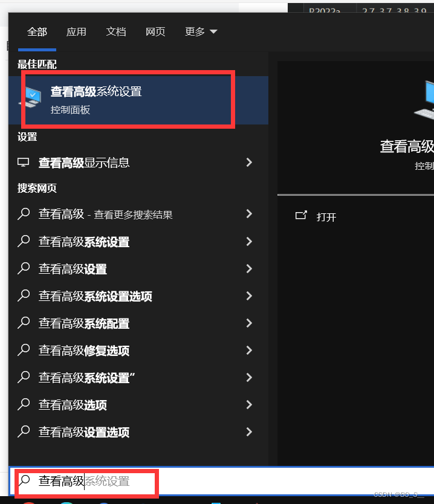Switch to the 应用 tab
434x504 pixels.
(76, 31)
